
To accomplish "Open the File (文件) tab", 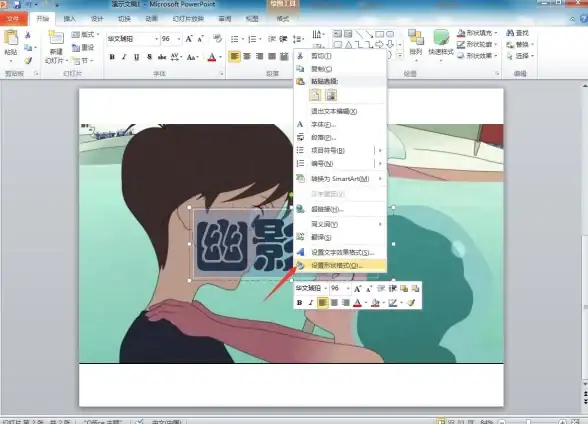I will coord(14,18).
